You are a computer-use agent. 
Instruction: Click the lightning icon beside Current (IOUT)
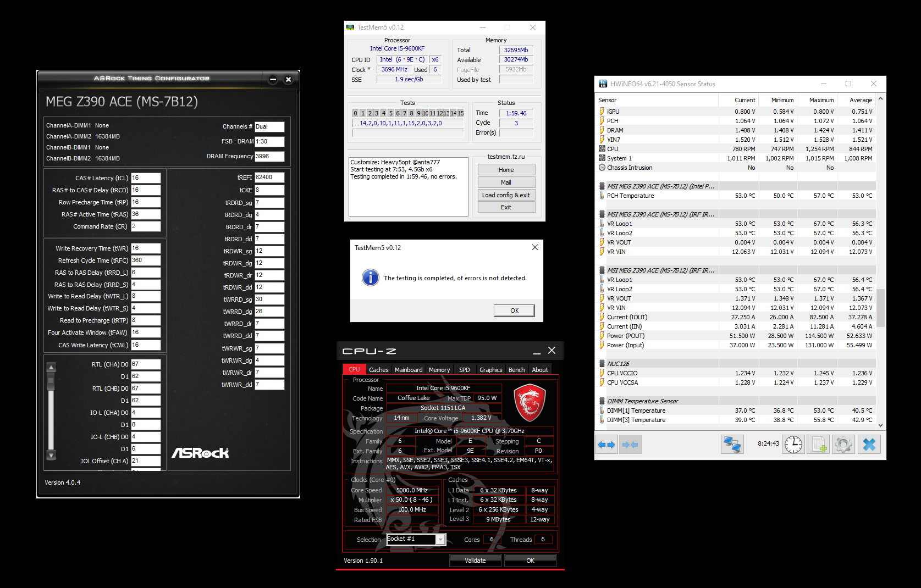602,317
